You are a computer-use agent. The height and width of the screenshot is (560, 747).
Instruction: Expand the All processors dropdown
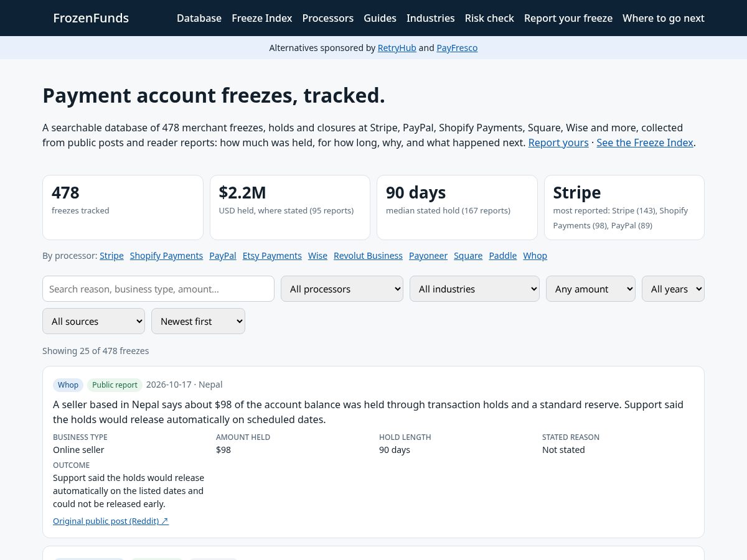point(342,289)
